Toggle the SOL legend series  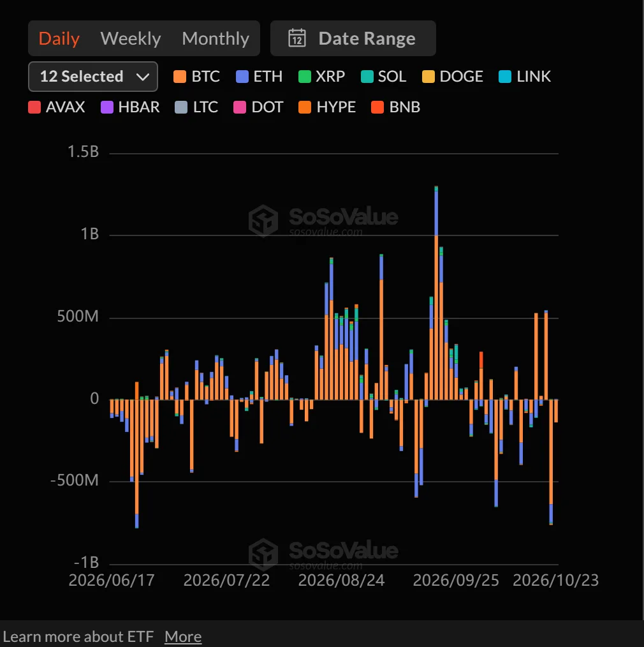(383, 77)
